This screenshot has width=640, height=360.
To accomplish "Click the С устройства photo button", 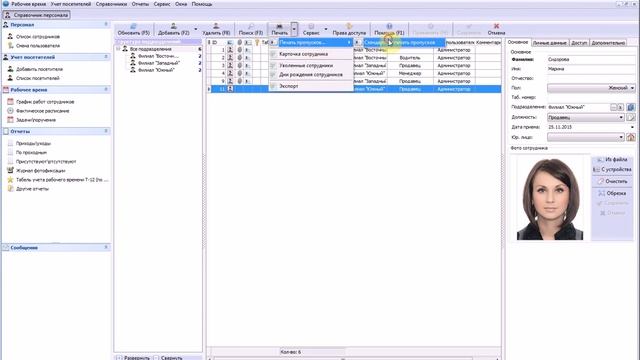I will (612, 169).
